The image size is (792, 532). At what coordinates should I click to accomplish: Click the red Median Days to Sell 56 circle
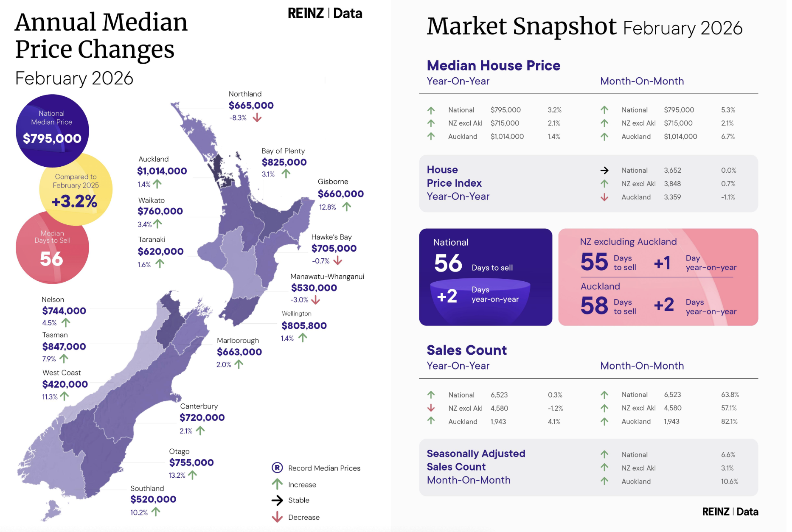click(x=52, y=247)
